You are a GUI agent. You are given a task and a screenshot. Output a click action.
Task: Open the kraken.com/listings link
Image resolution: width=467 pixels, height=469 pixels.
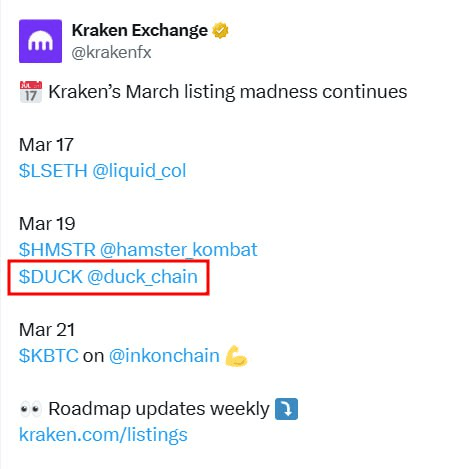pos(103,435)
